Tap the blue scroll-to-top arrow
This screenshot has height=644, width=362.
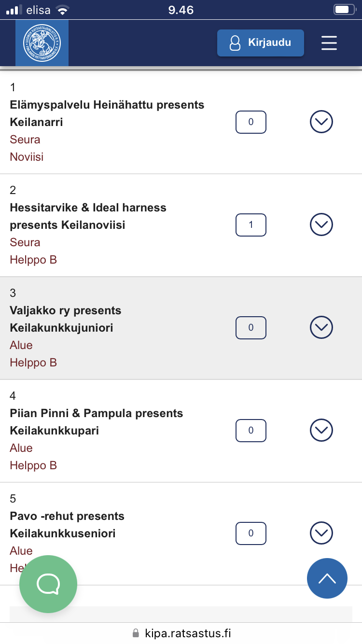327,578
